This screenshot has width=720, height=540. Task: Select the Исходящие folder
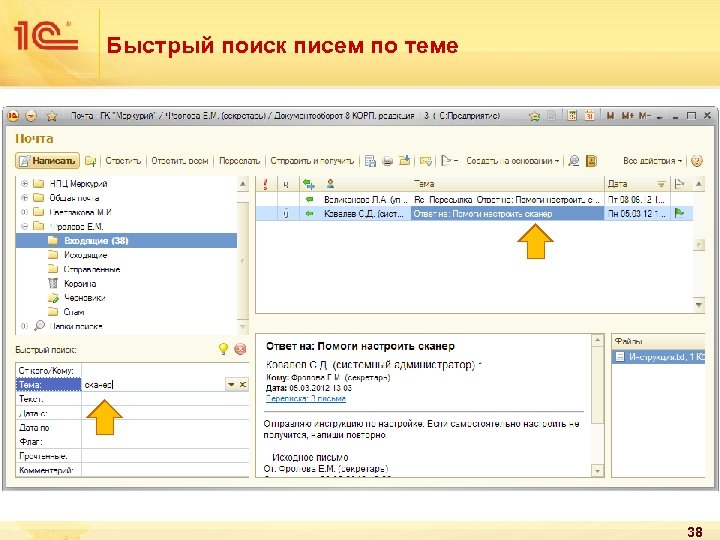[x=85, y=255]
